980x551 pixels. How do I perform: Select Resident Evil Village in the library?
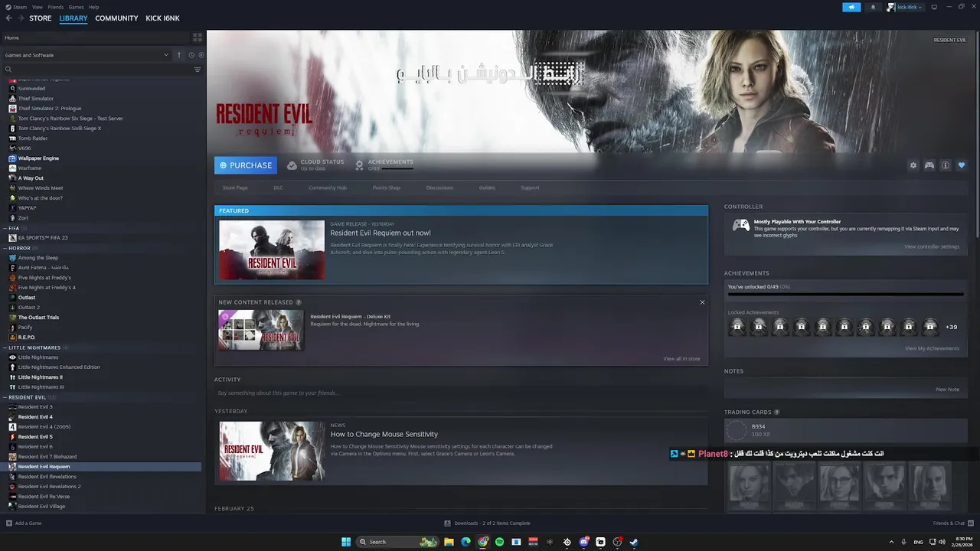(x=41, y=507)
